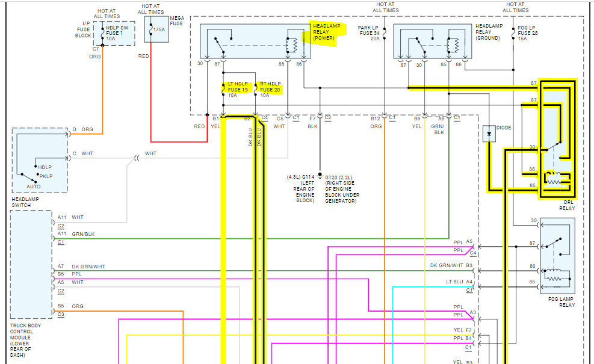Select the DK GRN/WHT wire label at A7

click(x=88, y=267)
